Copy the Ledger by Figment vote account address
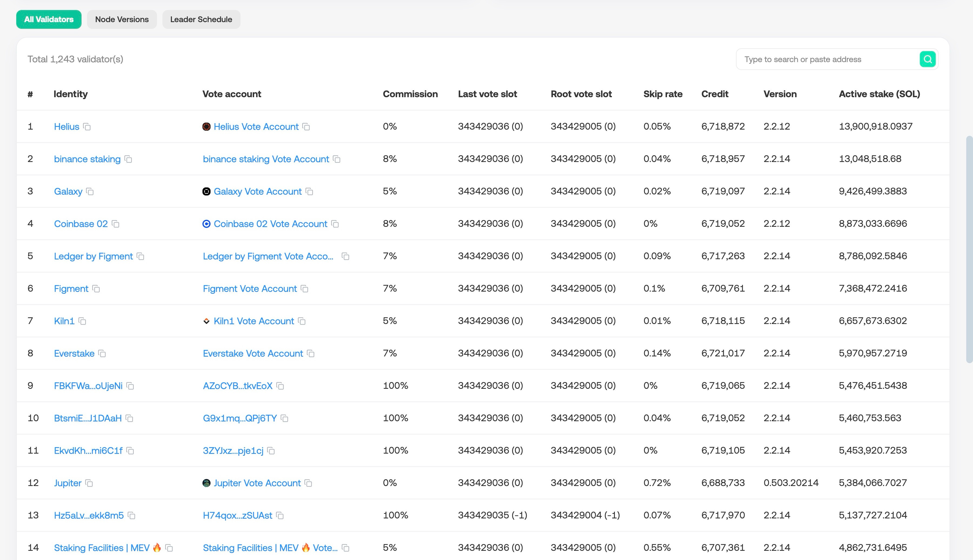973x560 pixels. pos(346,256)
